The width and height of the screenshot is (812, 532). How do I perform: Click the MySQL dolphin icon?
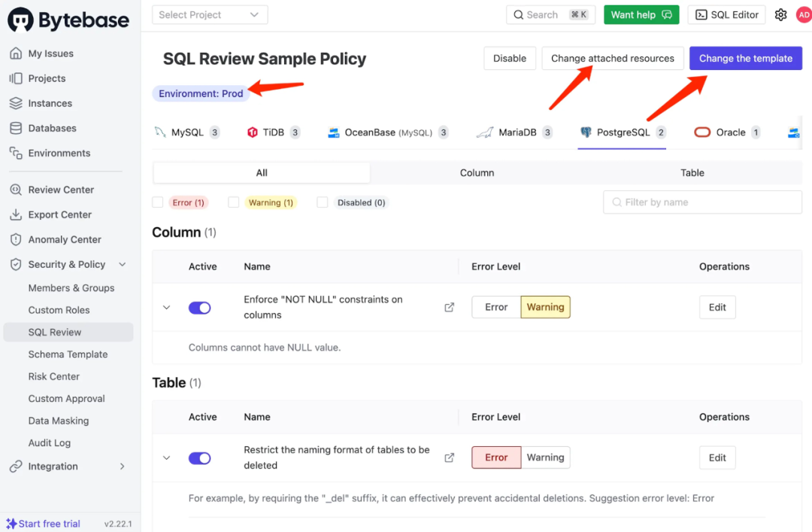pyautogui.click(x=161, y=132)
